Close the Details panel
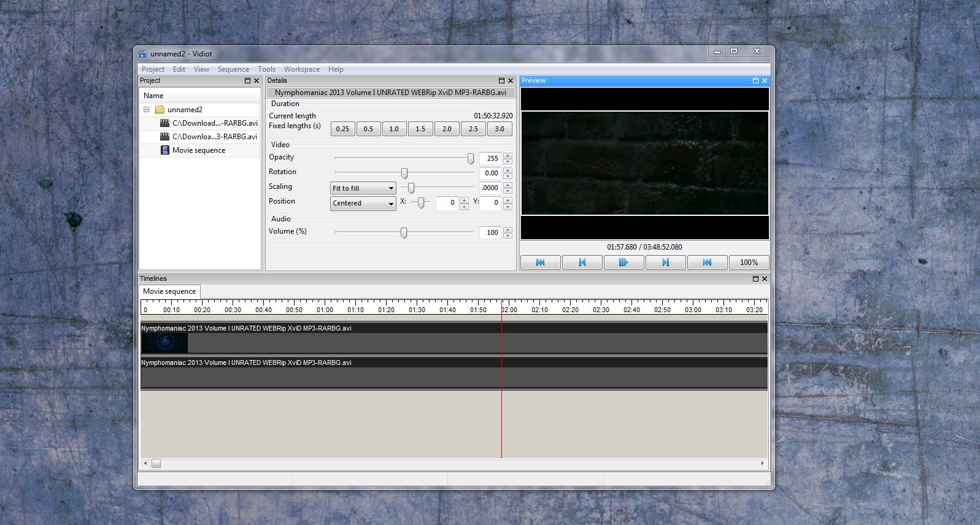The width and height of the screenshot is (980, 525). click(x=511, y=81)
